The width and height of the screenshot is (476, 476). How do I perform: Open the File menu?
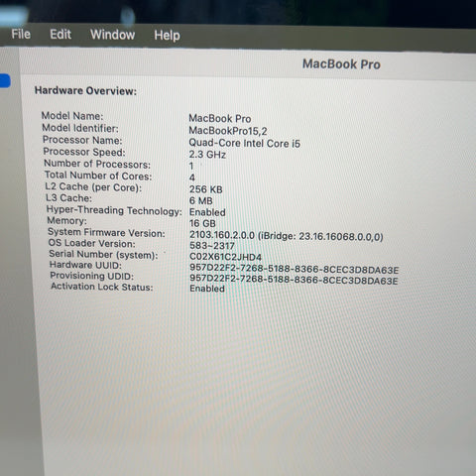point(21,34)
